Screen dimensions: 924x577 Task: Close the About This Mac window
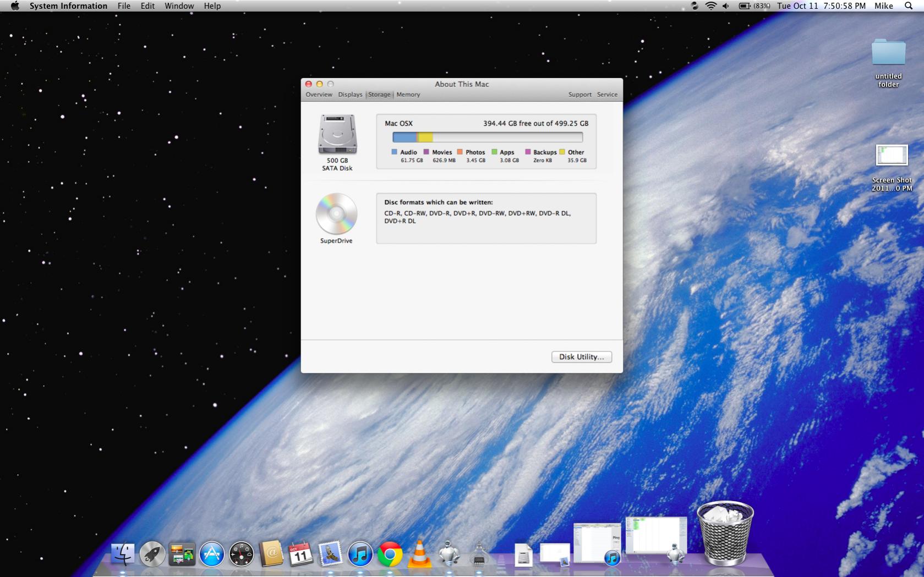click(309, 84)
